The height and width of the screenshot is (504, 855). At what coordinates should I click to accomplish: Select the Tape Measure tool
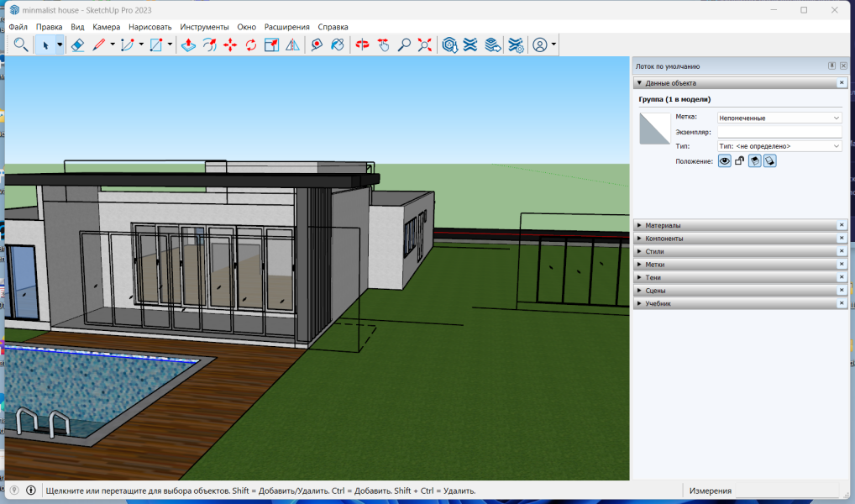(317, 45)
